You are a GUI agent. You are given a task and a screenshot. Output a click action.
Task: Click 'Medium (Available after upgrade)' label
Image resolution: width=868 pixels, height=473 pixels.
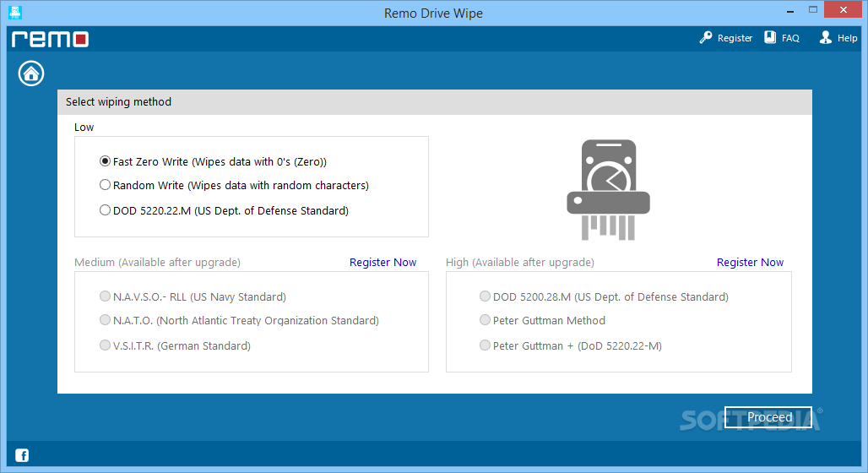[158, 263]
